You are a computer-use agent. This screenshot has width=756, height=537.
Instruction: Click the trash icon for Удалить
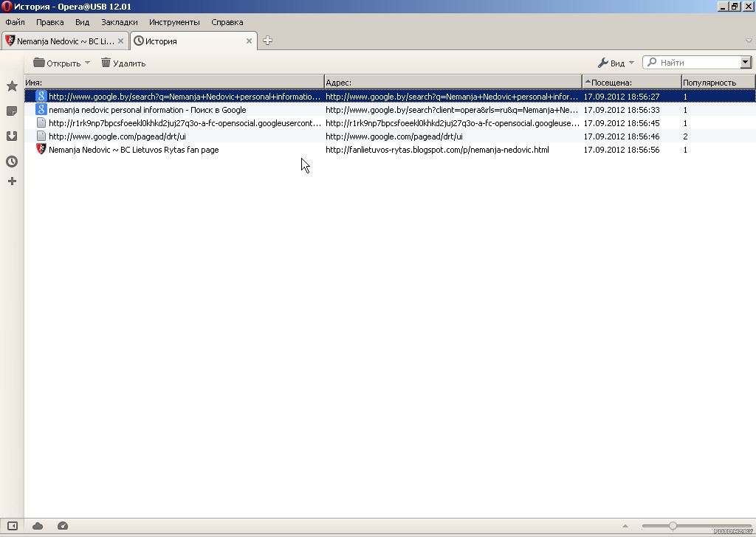106,63
